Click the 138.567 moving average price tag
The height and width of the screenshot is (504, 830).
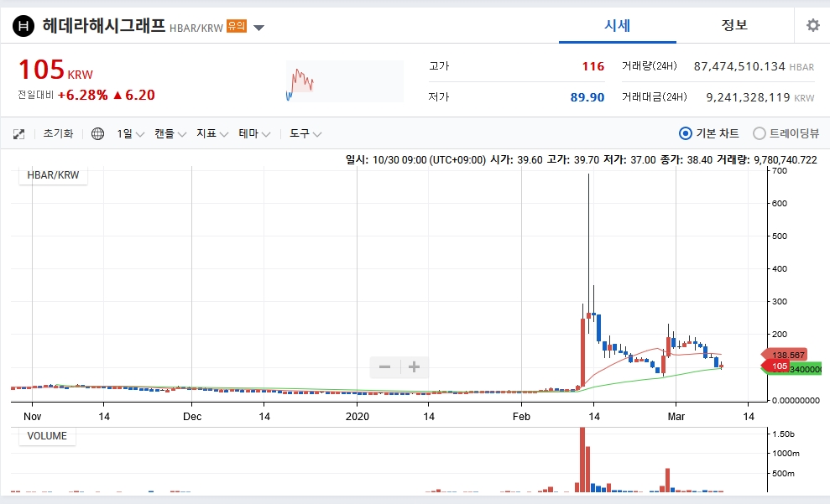click(x=786, y=355)
